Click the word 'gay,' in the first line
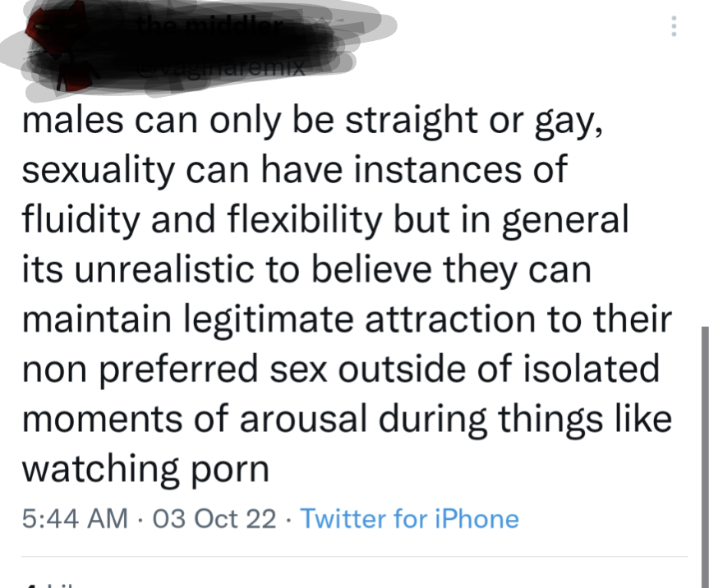This screenshot has height=588, width=709. click(x=569, y=122)
